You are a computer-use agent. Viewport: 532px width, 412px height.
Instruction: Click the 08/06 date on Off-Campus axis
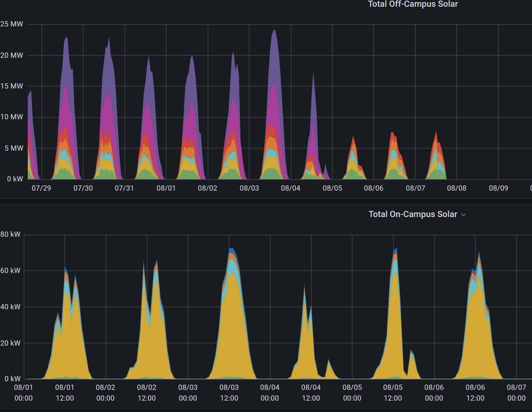[x=374, y=188]
